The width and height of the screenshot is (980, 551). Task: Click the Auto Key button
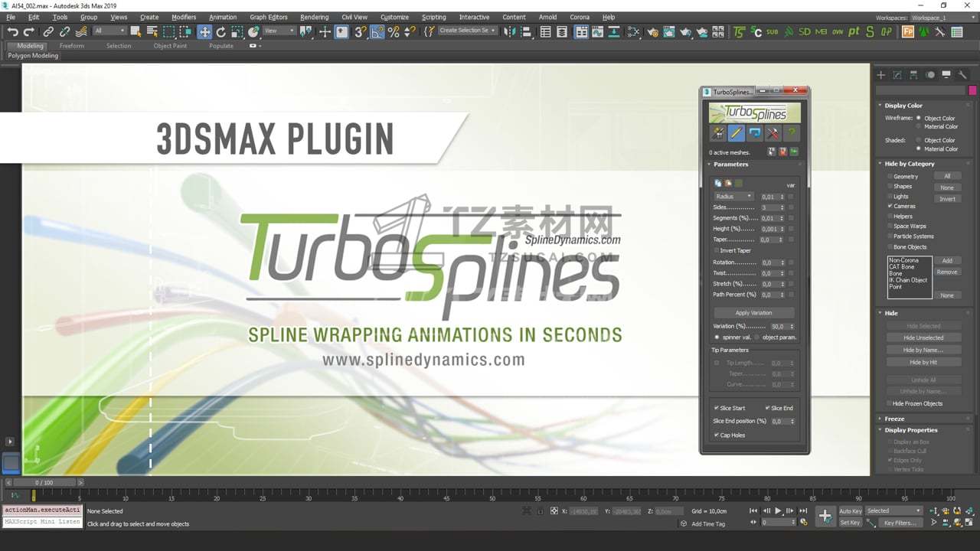click(851, 511)
